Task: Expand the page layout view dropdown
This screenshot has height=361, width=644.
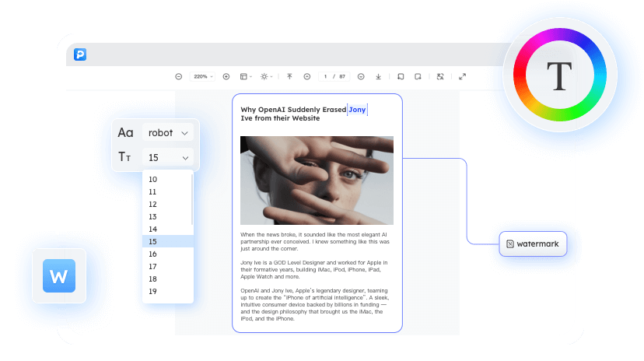Action: [246, 76]
